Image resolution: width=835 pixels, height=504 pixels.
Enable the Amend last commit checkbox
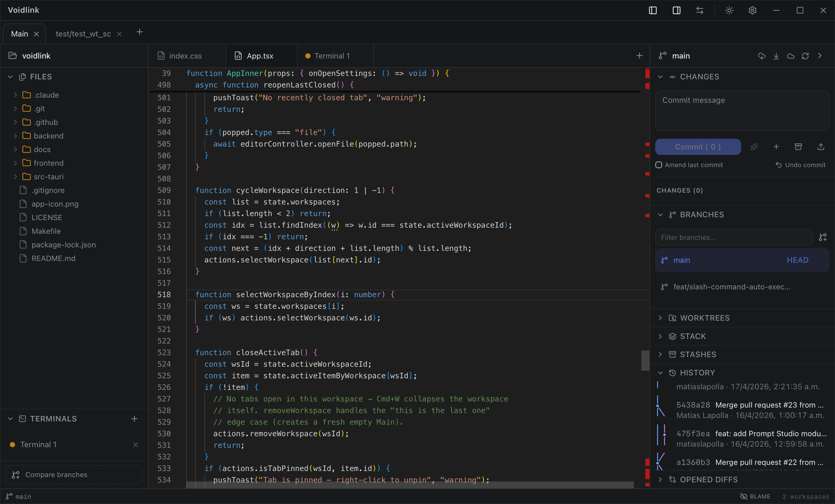coord(658,165)
